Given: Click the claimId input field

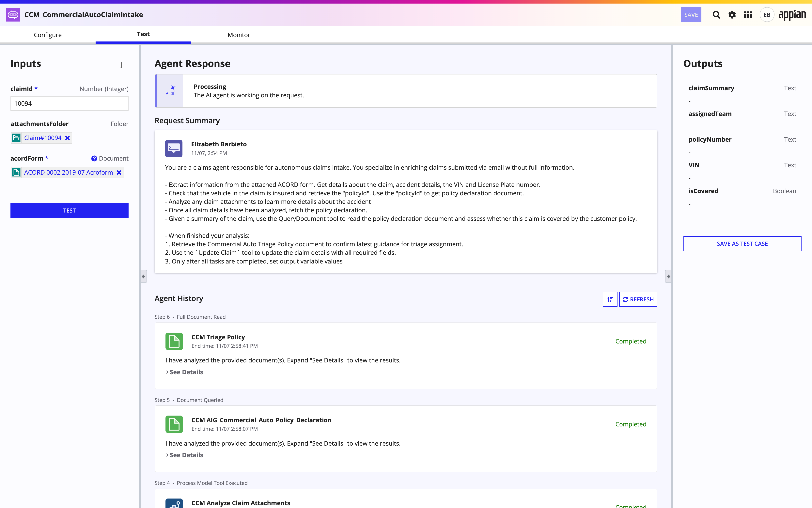Looking at the screenshot, I should coord(70,103).
